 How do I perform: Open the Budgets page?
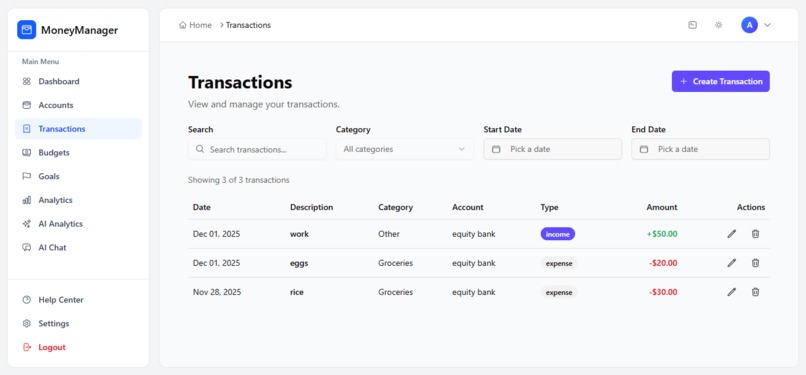coord(78,153)
